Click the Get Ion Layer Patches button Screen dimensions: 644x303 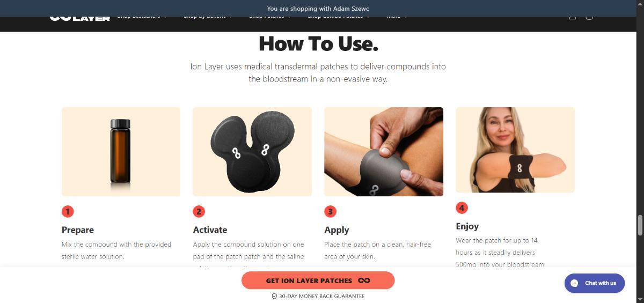(318, 280)
